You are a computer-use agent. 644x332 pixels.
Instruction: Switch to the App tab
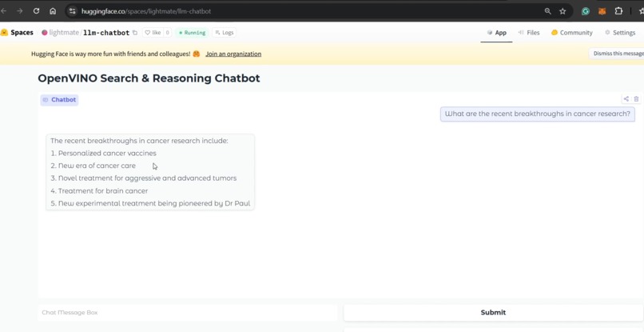(496, 33)
